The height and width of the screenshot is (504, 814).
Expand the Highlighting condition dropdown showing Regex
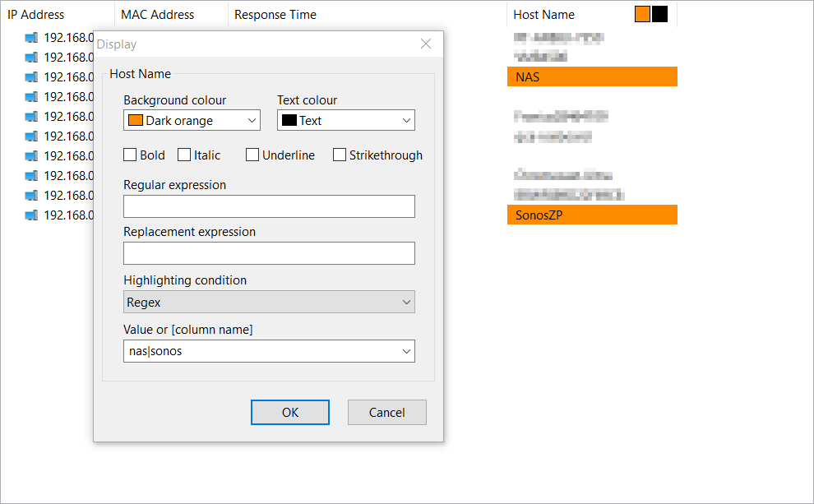click(406, 302)
